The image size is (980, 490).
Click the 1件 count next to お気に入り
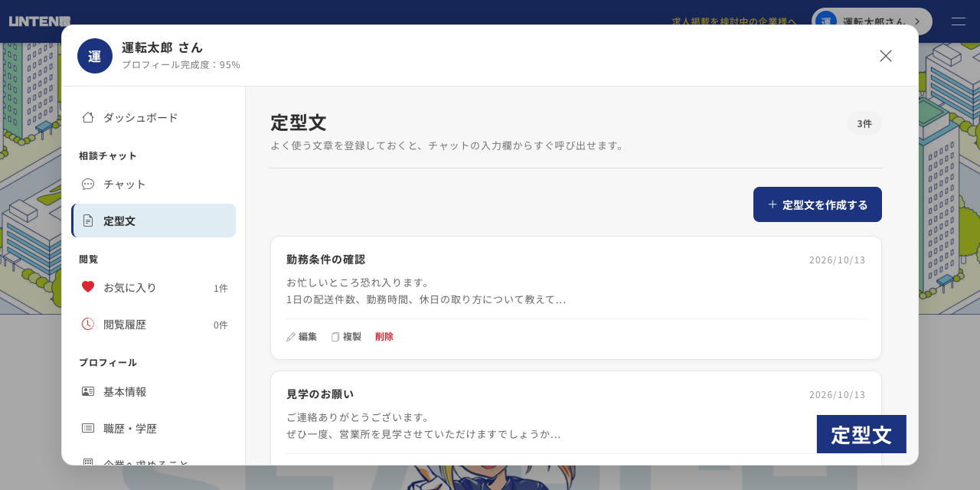[220, 288]
